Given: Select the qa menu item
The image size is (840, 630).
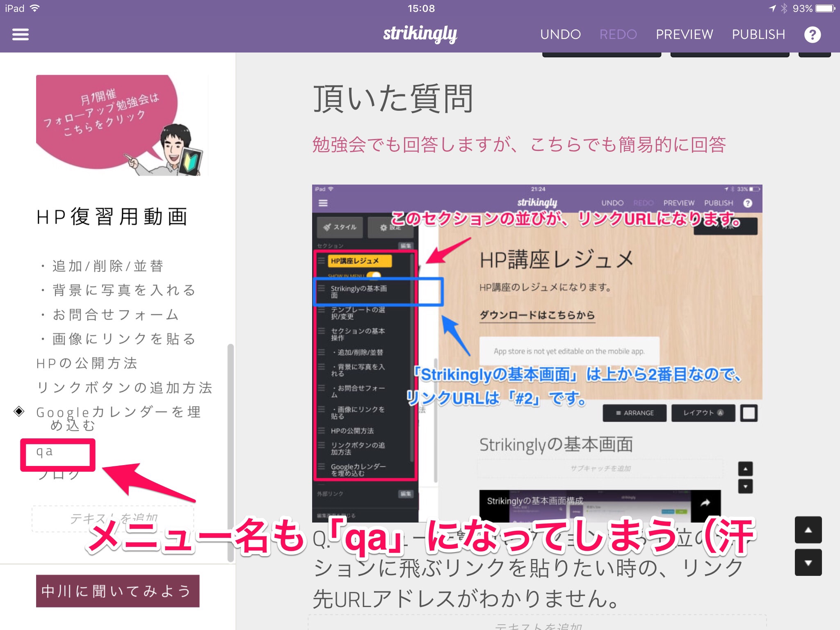Looking at the screenshot, I should [45, 452].
